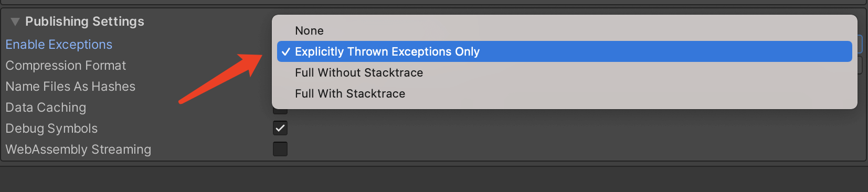Click the Enable Exceptions dropdown's exposed right edge

pos(860,44)
